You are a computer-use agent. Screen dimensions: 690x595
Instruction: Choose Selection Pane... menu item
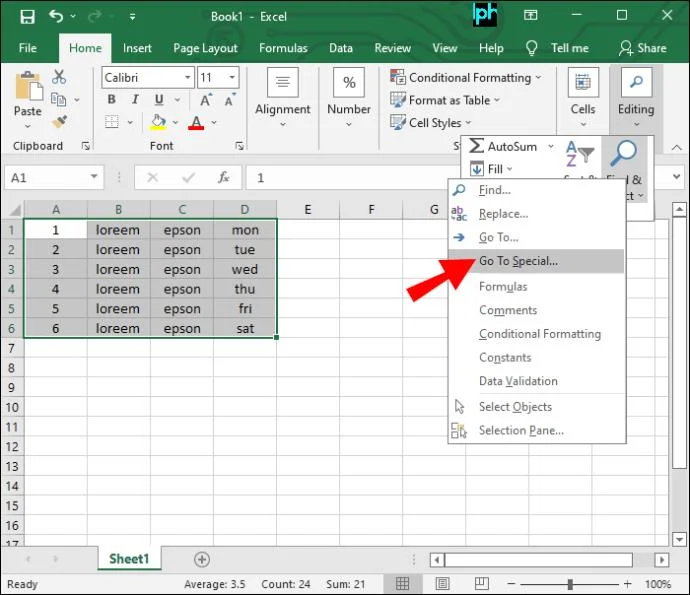(536, 430)
